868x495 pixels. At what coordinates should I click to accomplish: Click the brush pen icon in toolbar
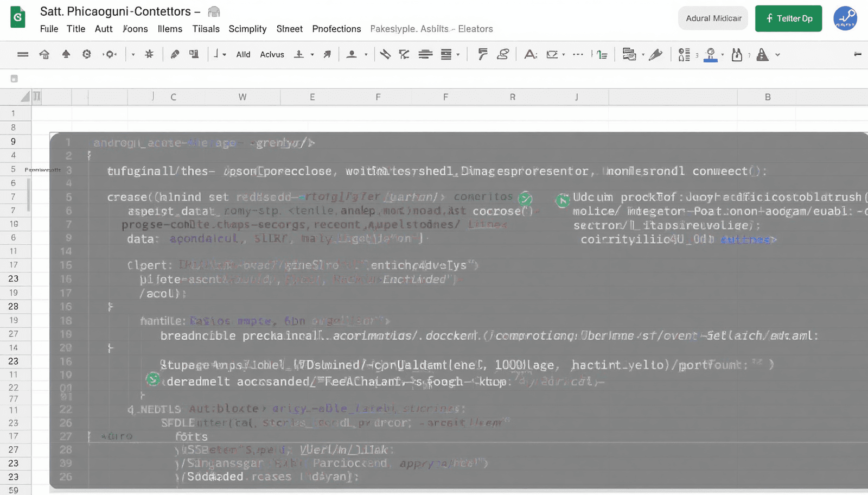(x=656, y=54)
